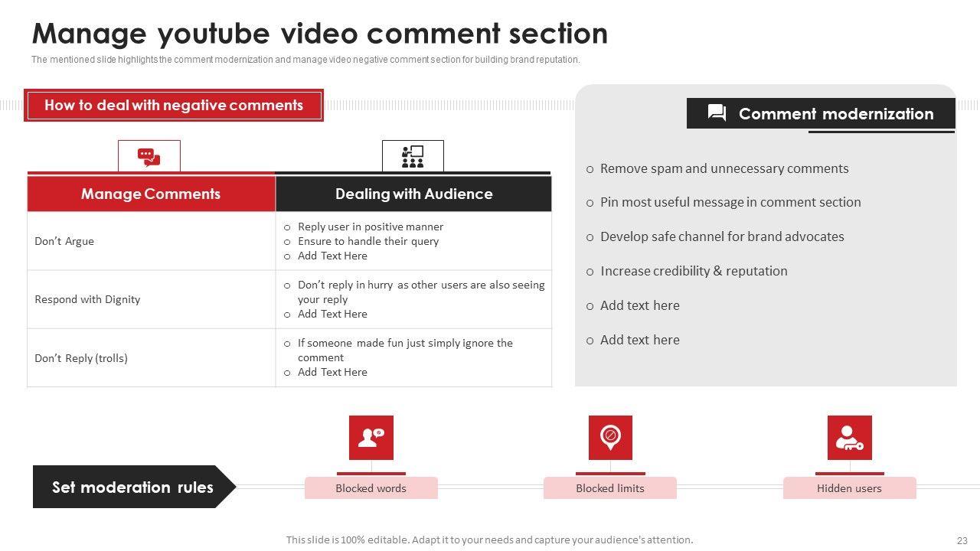Select 'Develop safe channel for brand advocates' bullet
This screenshot has height=551, width=980.
pyautogui.click(x=722, y=236)
